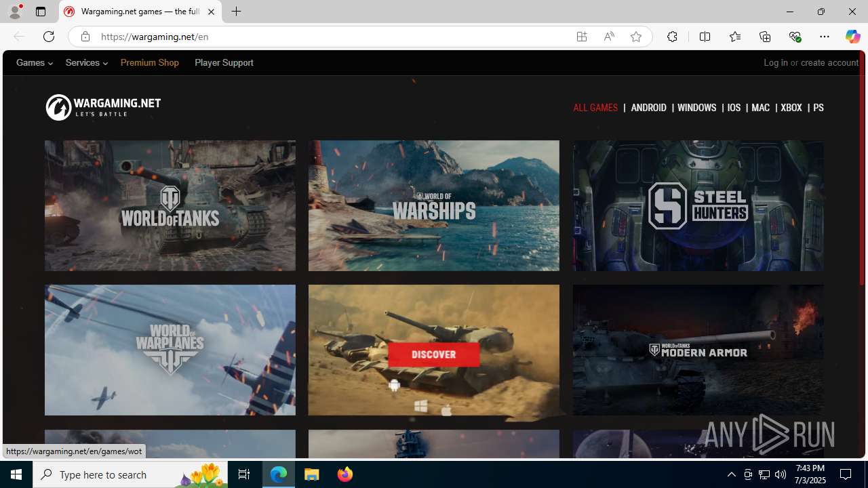The height and width of the screenshot is (488, 868).
Task: Open File Explorer from taskbar
Action: [x=312, y=474]
